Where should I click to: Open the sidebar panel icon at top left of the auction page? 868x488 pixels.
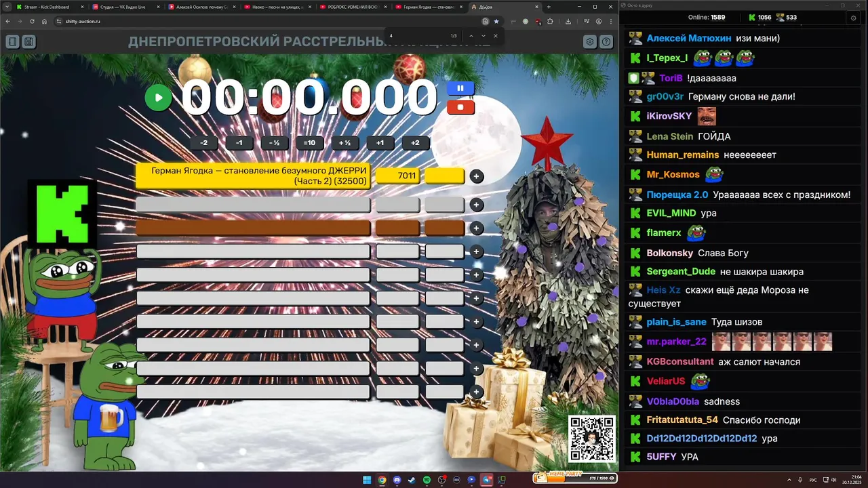12,42
